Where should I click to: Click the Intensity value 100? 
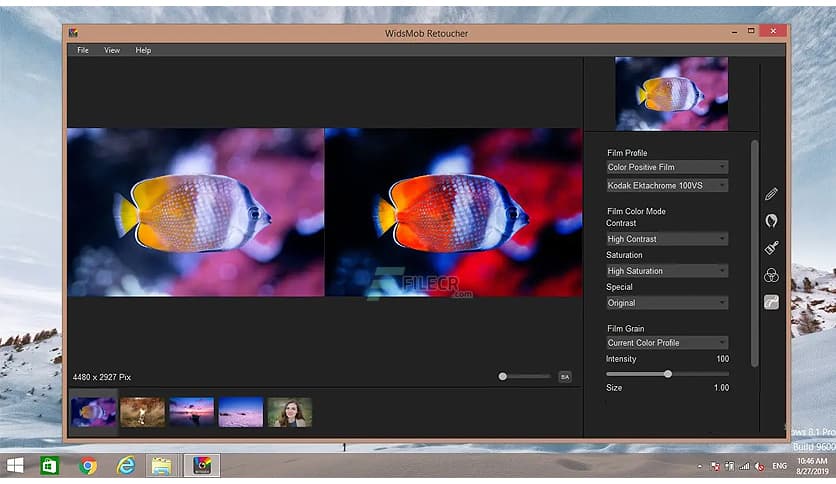coord(722,359)
